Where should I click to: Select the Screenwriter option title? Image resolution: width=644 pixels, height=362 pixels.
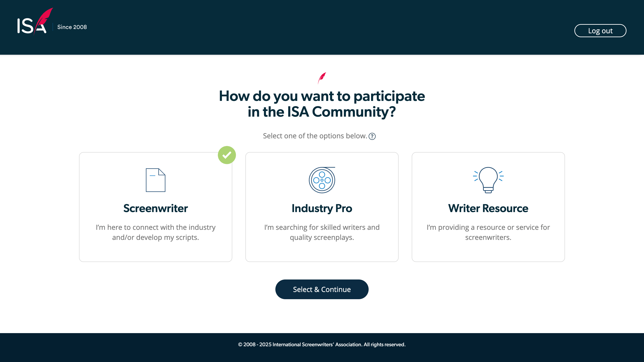[x=155, y=208]
